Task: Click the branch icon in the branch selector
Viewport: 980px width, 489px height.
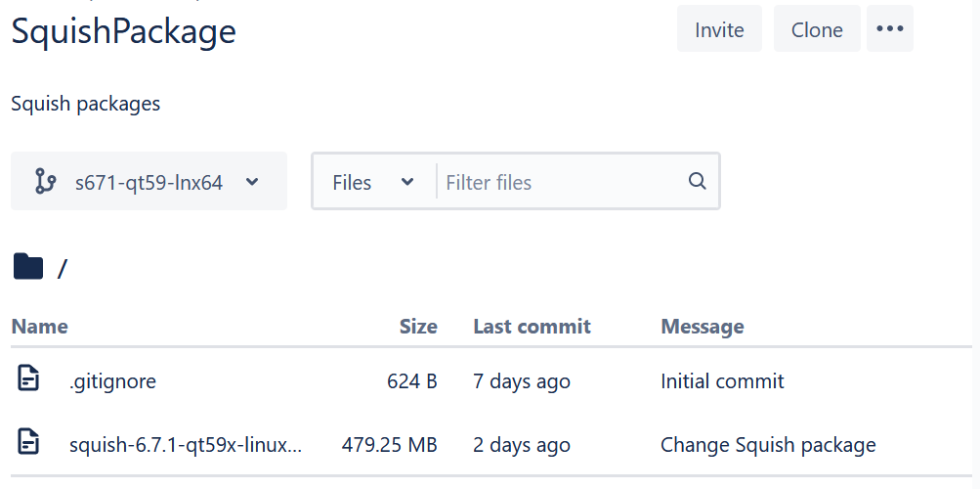Action: click(x=44, y=182)
